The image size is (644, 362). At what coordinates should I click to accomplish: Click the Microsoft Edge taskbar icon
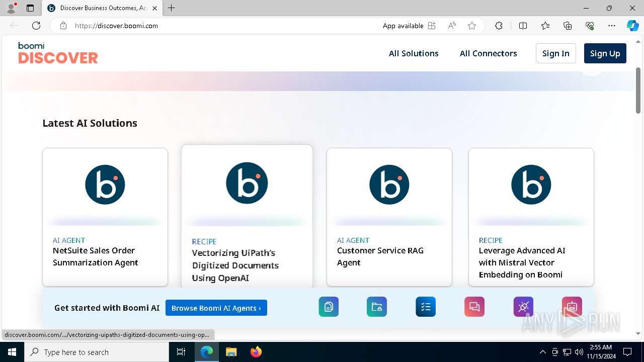coord(207,352)
